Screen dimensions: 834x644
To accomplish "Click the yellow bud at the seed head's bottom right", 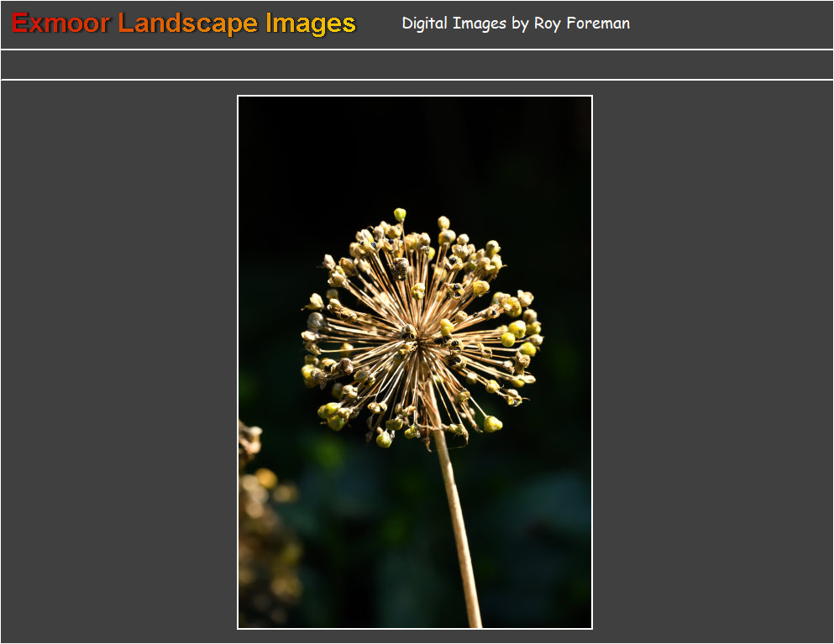I will click(492, 423).
